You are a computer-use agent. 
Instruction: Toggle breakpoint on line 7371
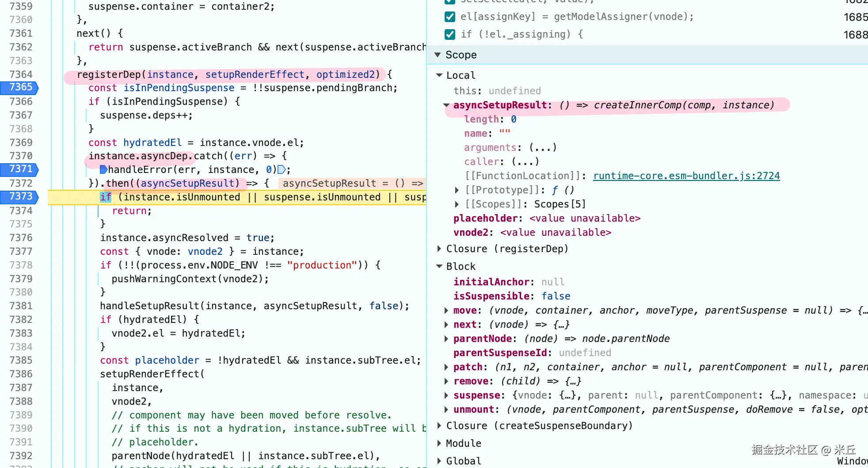coord(19,169)
